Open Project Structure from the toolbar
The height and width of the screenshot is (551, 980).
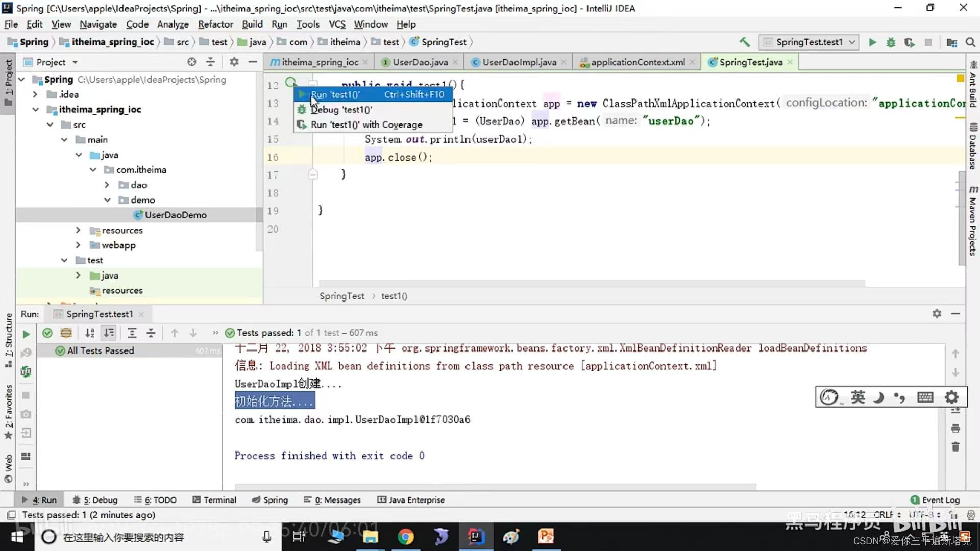(x=952, y=42)
